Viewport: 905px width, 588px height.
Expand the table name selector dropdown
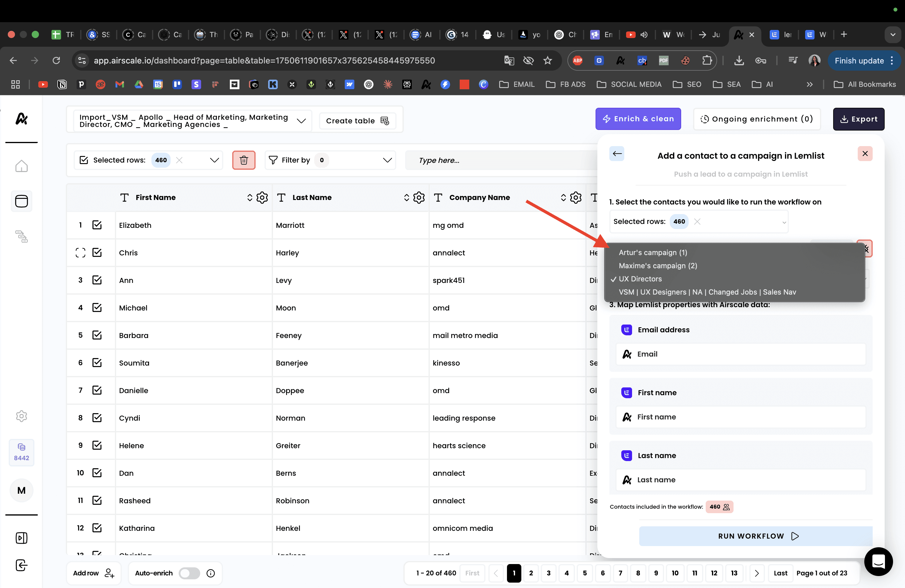[301, 121]
